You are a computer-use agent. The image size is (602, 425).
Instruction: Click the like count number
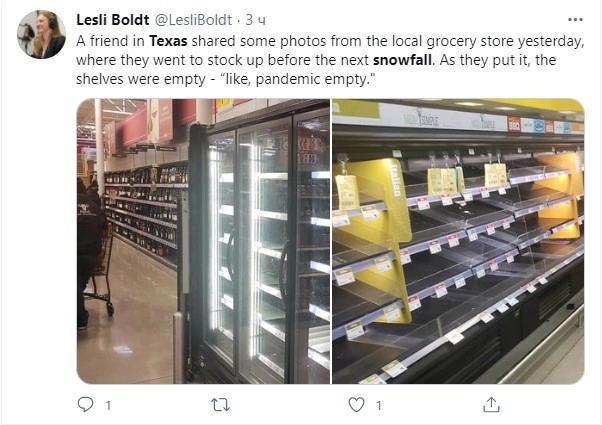[x=376, y=405]
